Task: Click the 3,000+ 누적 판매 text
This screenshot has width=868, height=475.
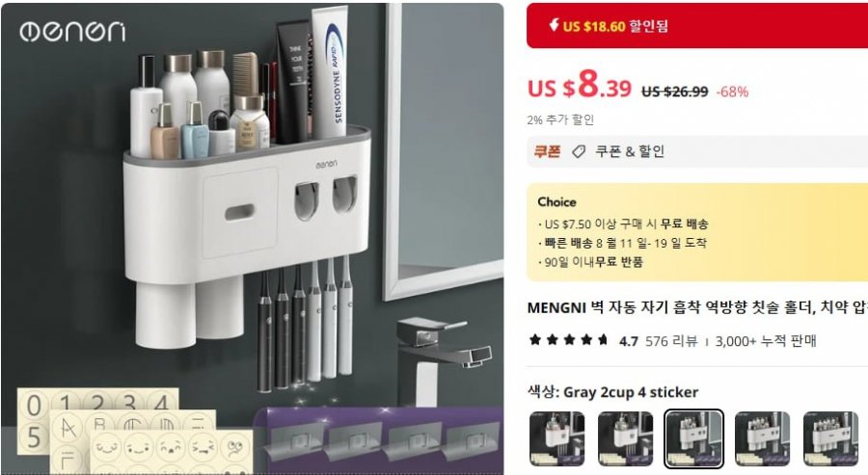Action: [x=766, y=341]
